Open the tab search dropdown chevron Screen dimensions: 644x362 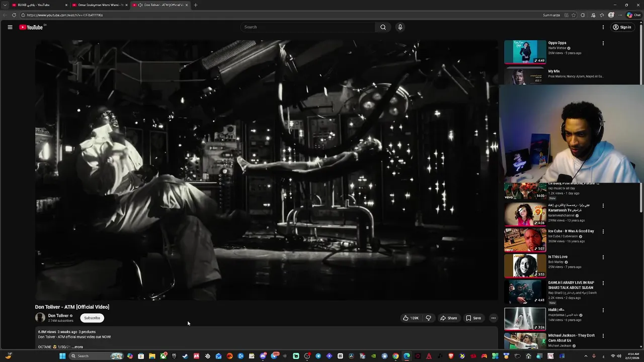pos(6,5)
